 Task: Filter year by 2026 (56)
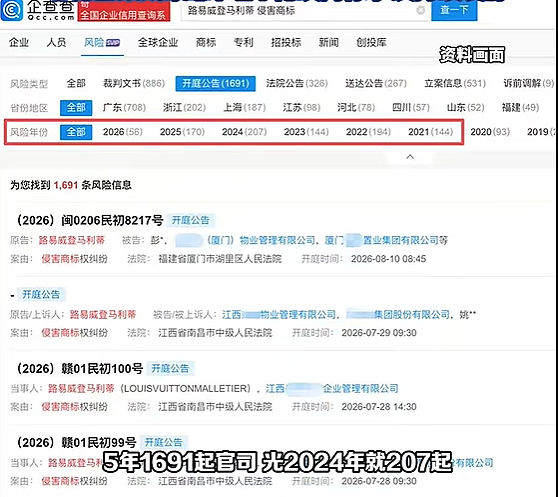click(x=122, y=132)
